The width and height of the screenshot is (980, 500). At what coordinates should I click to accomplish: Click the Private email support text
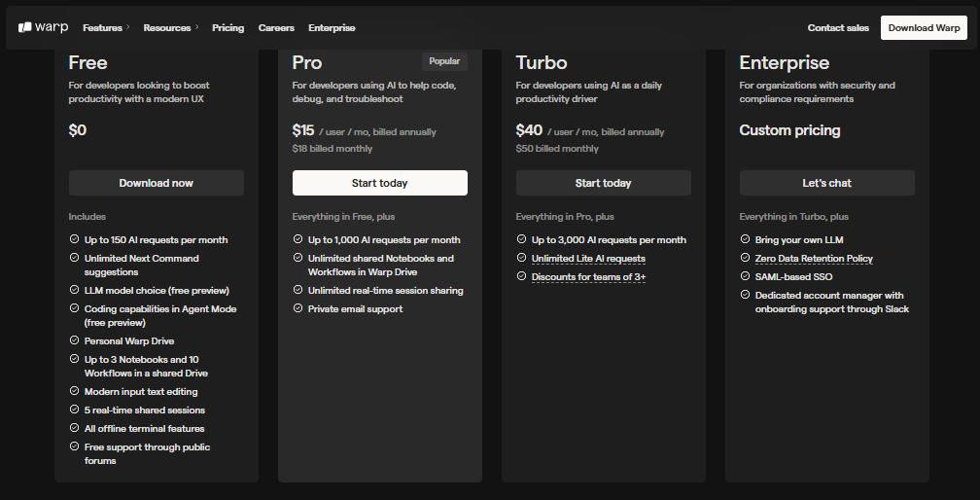click(x=355, y=308)
